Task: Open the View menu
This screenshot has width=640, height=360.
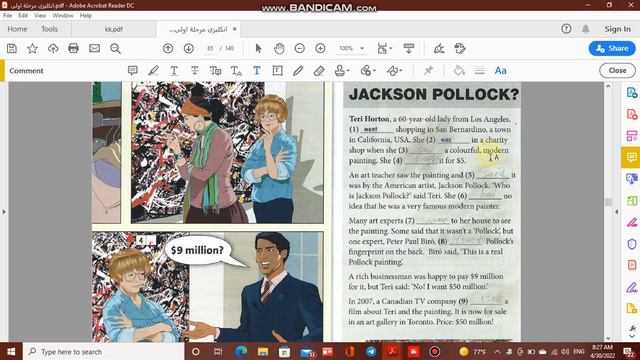Action: (40, 16)
